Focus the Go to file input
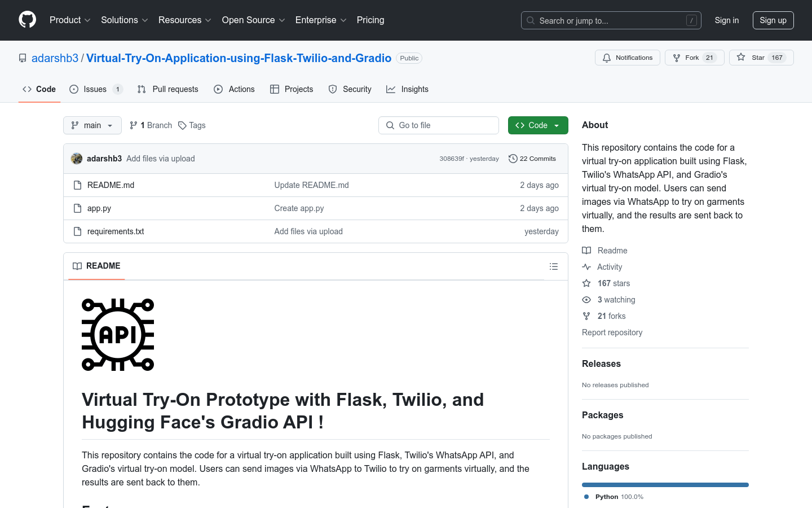The image size is (812, 508). click(439, 125)
